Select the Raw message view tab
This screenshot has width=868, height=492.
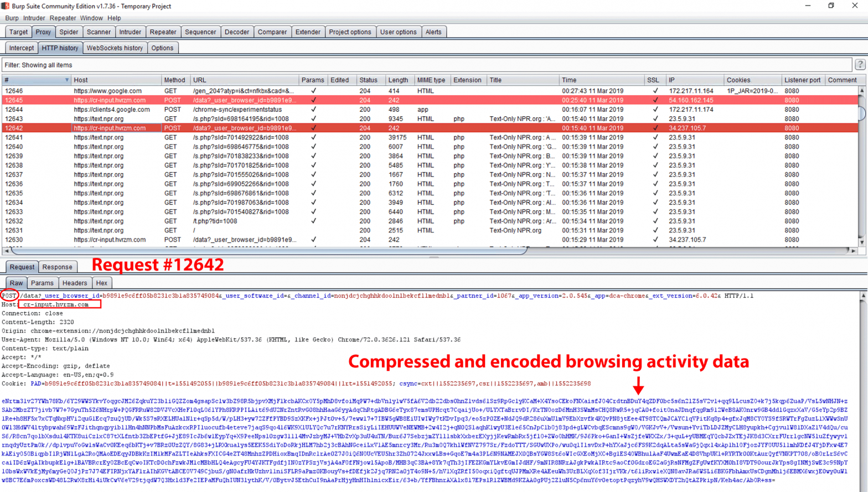[x=16, y=283]
